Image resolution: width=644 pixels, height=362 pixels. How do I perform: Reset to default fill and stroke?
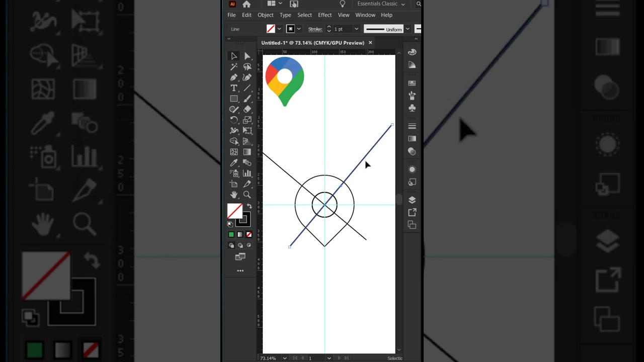click(x=230, y=224)
